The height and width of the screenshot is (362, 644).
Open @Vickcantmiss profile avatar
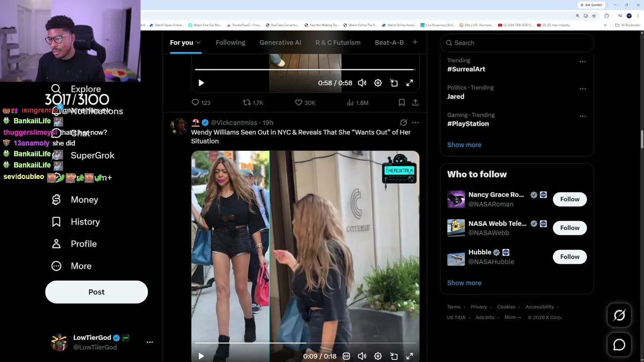coord(179,126)
